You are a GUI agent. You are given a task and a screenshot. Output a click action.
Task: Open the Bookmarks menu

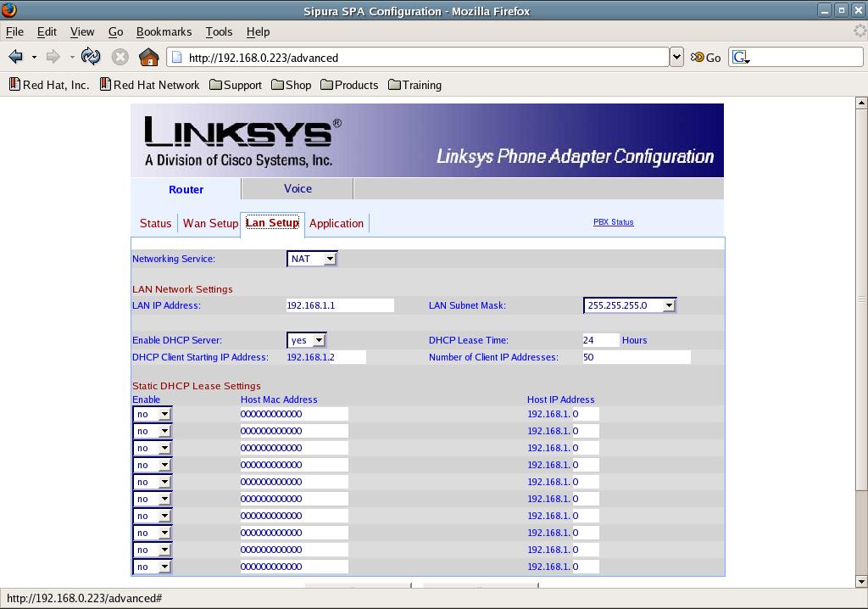point(164,31)
